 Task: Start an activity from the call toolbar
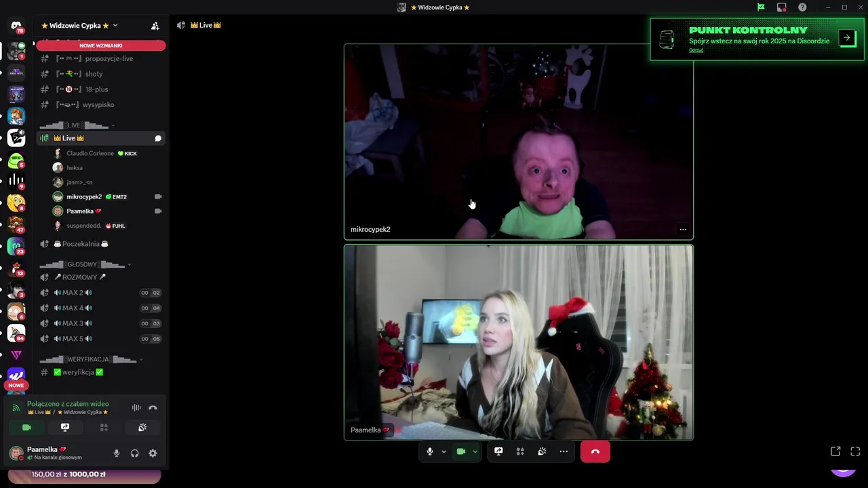[x=520, y=451]
